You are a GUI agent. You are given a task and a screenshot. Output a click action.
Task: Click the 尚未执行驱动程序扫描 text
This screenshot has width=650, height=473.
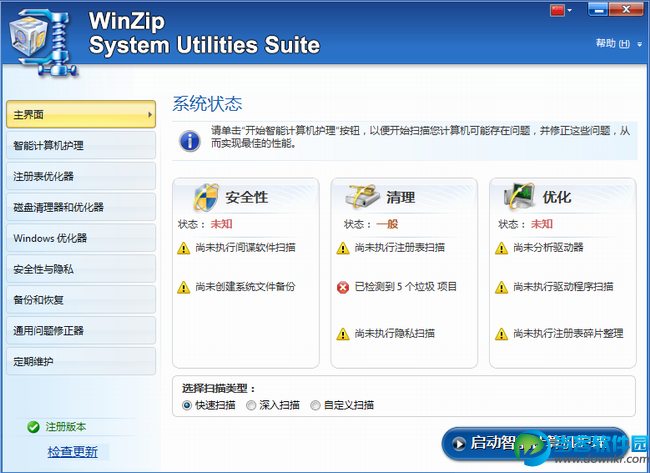pyautogui.click(x=563, y=286)
